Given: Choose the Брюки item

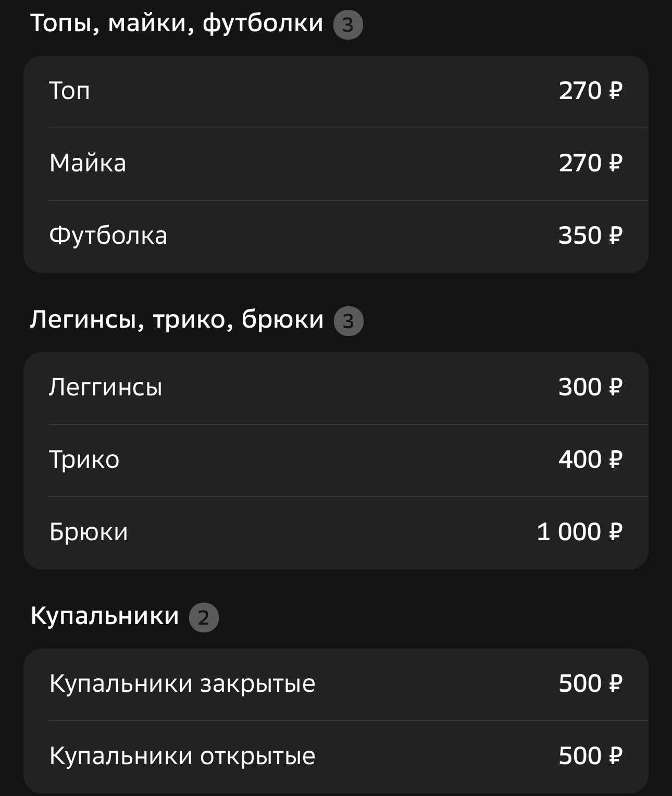Looking at the screenshot, I should tap(336, 533).
